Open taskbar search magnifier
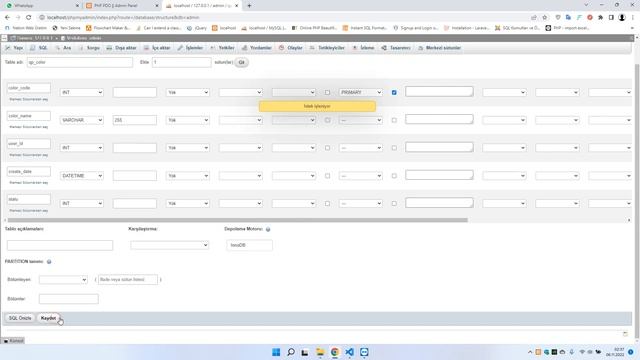Viewport: 640px width, 360px height. tap(291, 352)
